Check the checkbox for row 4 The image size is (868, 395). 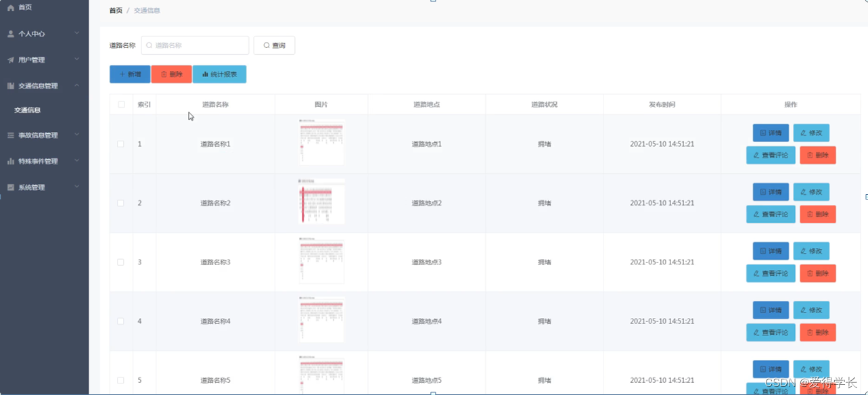(120, 321)
